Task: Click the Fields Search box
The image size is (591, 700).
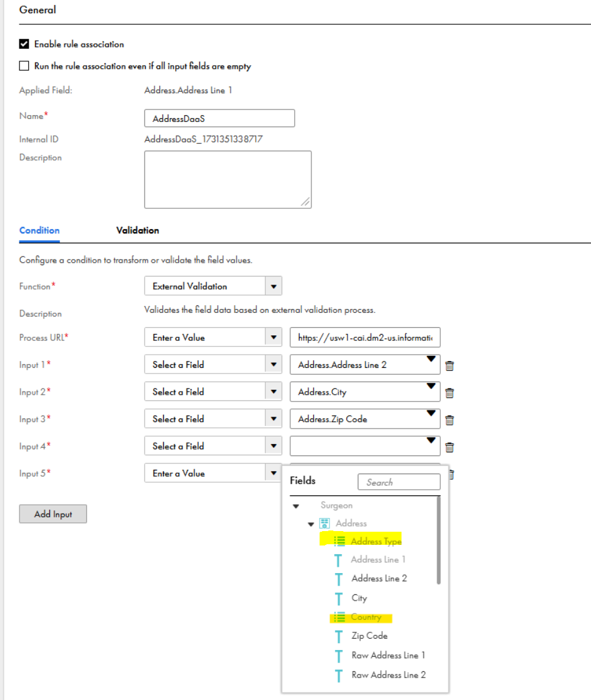Action: coord(399,482)
